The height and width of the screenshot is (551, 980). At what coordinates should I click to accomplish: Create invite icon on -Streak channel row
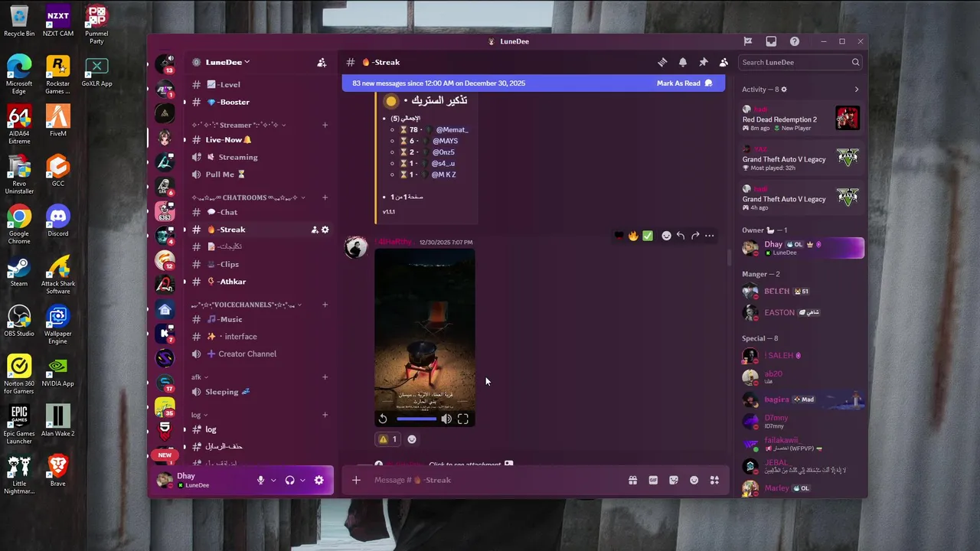314,230
